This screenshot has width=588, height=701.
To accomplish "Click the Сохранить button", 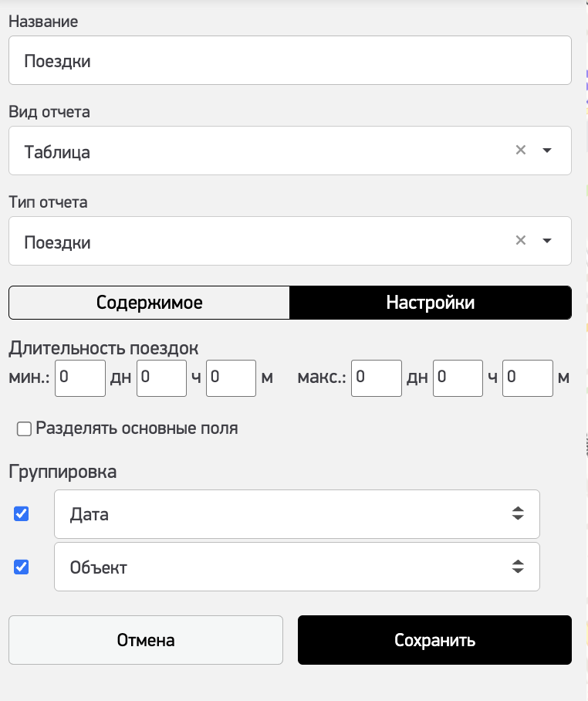I will tap(434, 640).
